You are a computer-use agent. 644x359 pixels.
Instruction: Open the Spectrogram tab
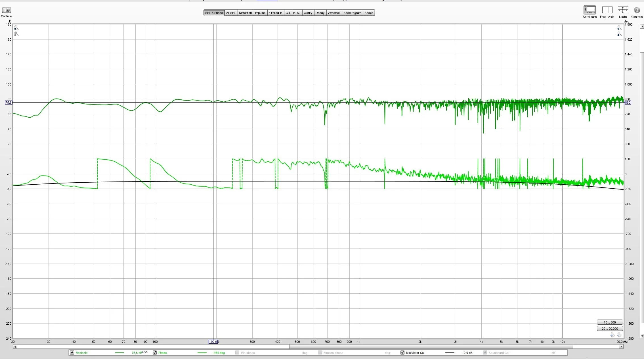coord(352,13)
